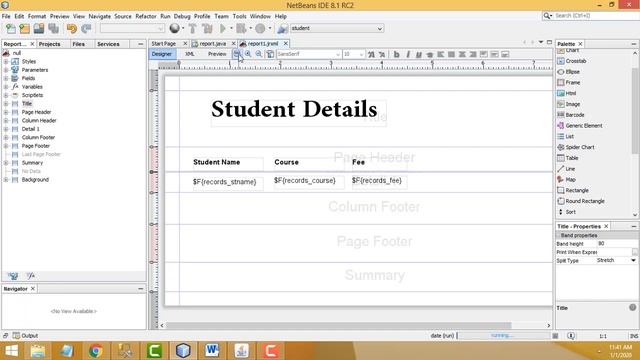This screenshot has width=640, height=360.
Task: Toggle strikethrough text formatting
Action: click(429, 54)
